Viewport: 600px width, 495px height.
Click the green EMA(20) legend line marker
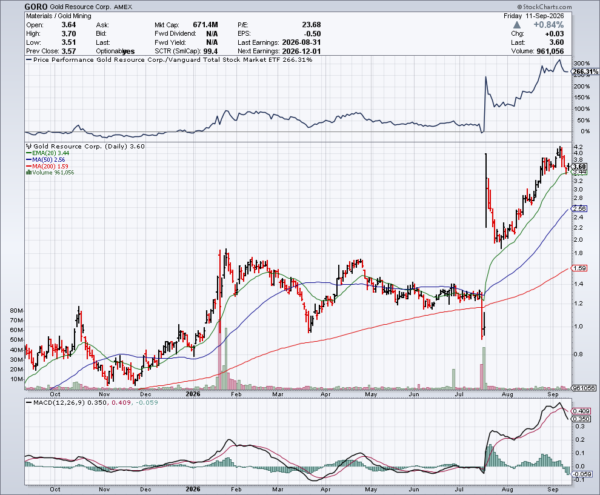pyautogui.click(x=29, y=153)
